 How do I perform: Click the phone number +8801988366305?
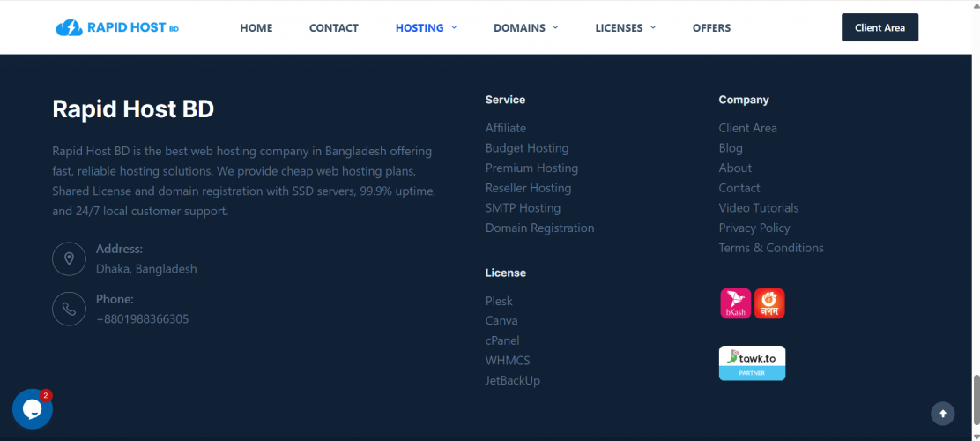(x=143, y=319)
